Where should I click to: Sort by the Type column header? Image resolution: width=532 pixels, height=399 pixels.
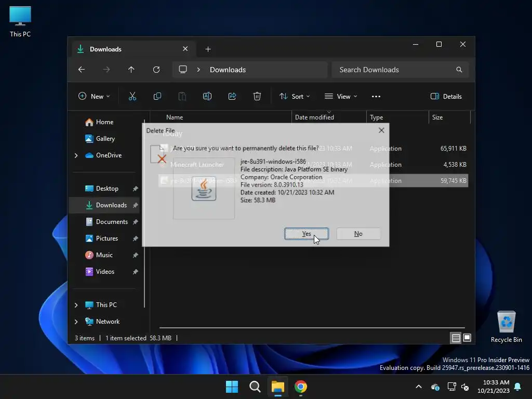click(x=397, y=117)
